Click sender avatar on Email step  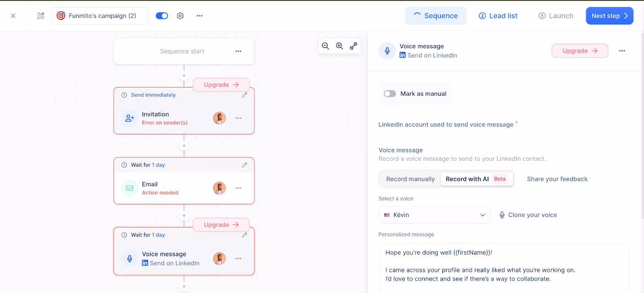click(x=219, y=188)
